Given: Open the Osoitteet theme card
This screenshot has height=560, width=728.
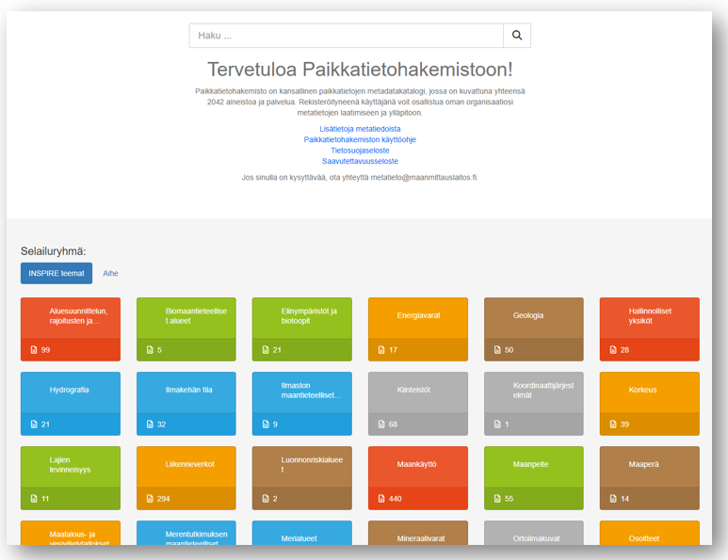Looking at the screenshot, I should coord(650,533).
